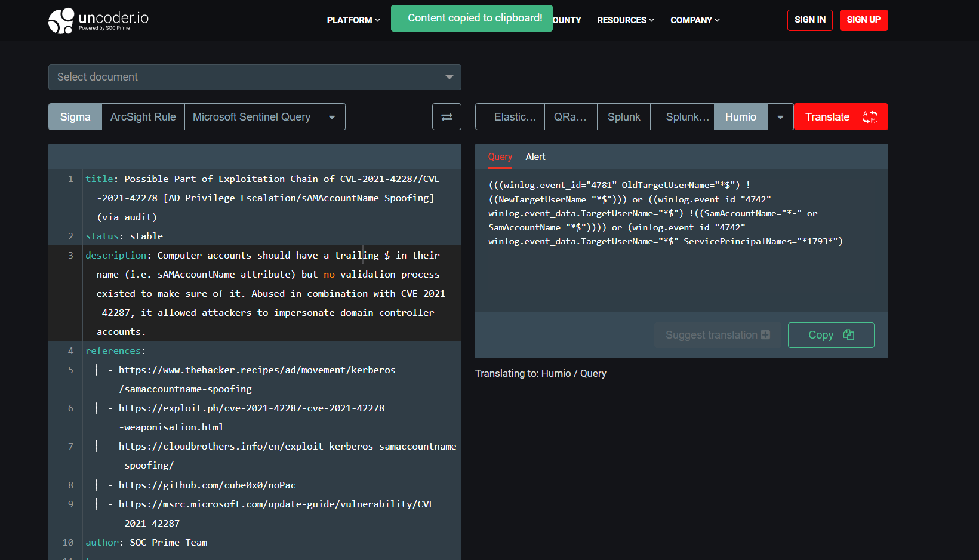Click the Translate button
The height and width of the screenshot is (560, 979).
pos(840,117)
